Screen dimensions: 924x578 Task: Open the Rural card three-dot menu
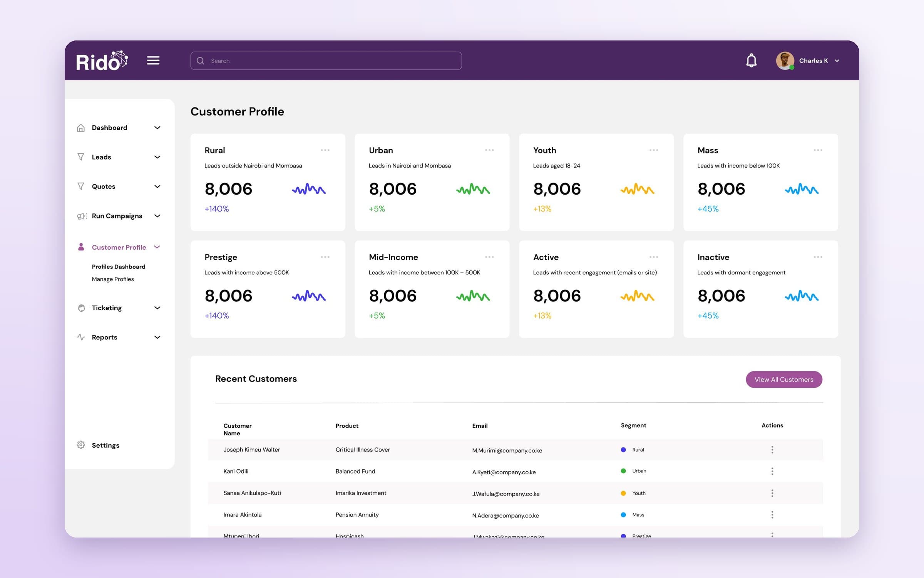pyautogui.click(x=325, y=150)
